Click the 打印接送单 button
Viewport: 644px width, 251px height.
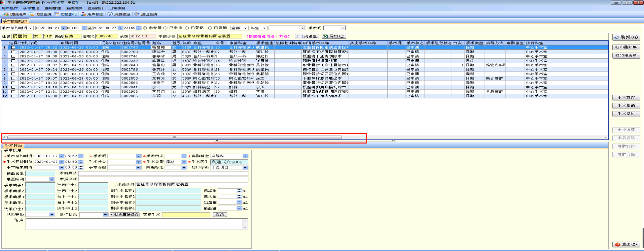[626, 56]
